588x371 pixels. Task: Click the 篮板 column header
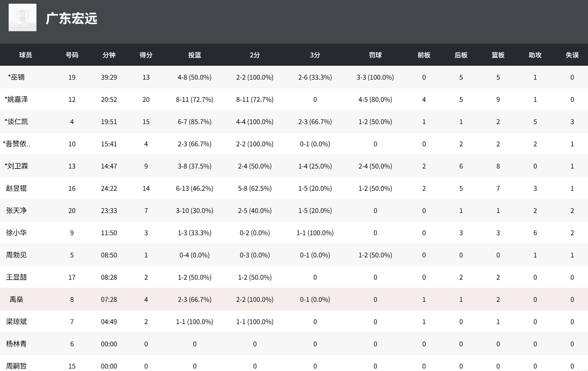(x=498, y=55)
